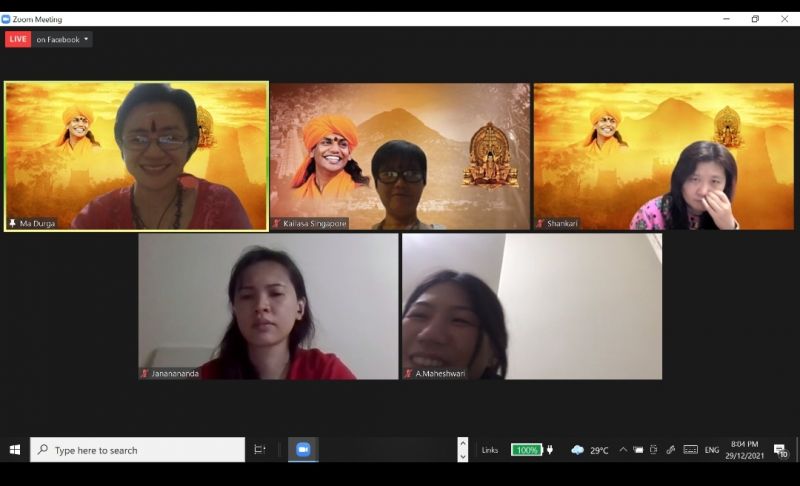The image size is (800, 486).
Task: Open weather widget cloud icon
Action: pos(578,450)
